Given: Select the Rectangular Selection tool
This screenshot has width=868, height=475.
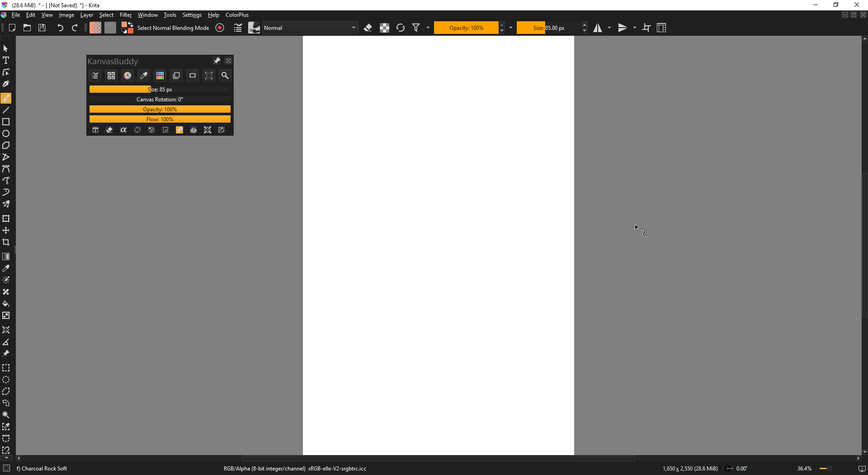Looking at the screenshot, I should [6, 368].
